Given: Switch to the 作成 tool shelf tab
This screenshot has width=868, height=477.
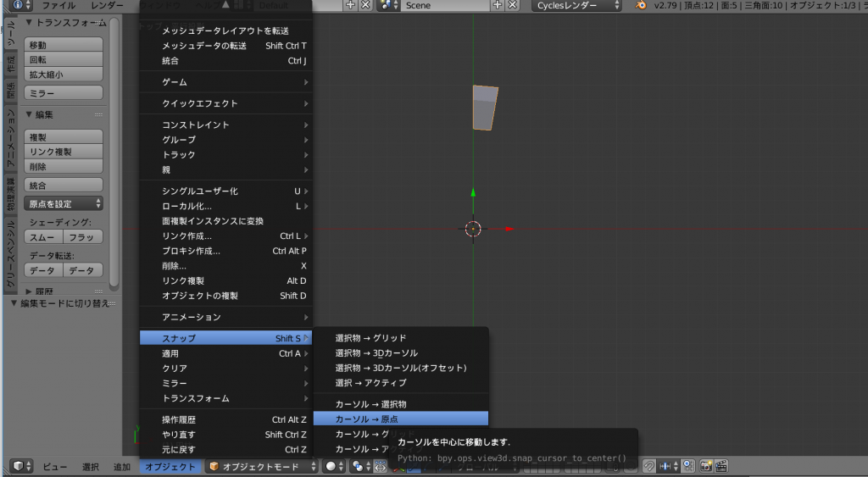Looking at the screenshot, I should point(10,64).
